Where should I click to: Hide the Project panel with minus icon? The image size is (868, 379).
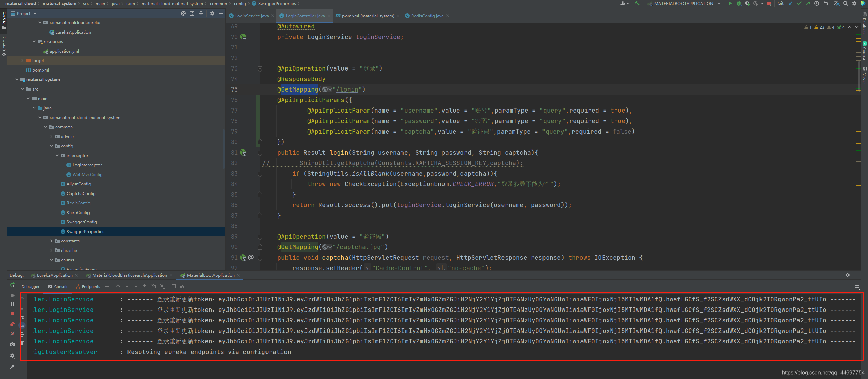coord(221,13)
